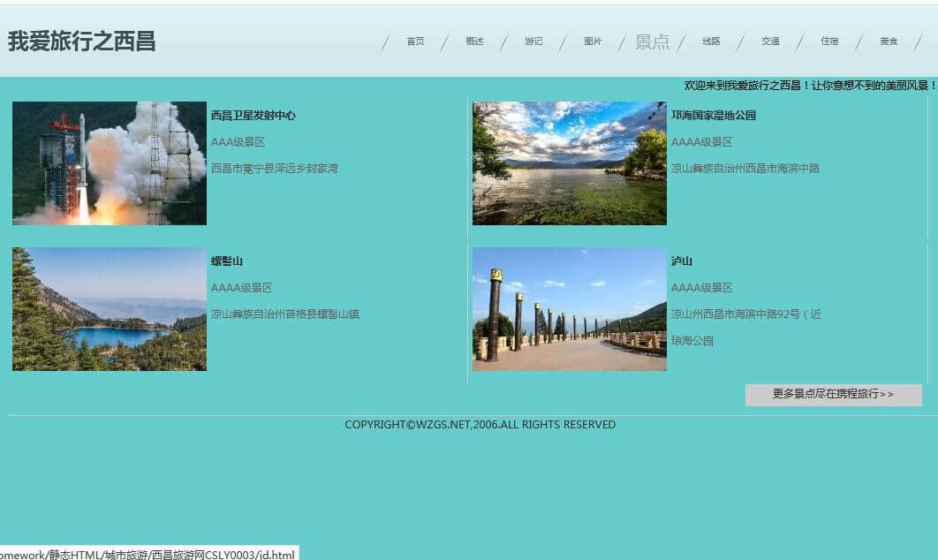
Task: Open the 邛海国家湿地公园 title link
Action: [714, 116]
